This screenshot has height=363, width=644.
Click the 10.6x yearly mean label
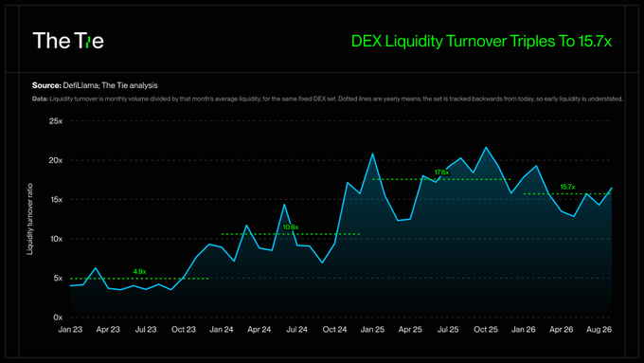291,227
